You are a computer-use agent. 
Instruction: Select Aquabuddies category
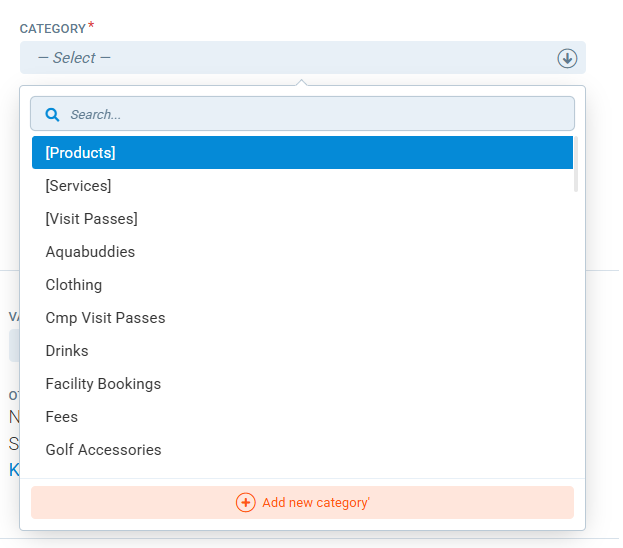[x=90, y=252]
